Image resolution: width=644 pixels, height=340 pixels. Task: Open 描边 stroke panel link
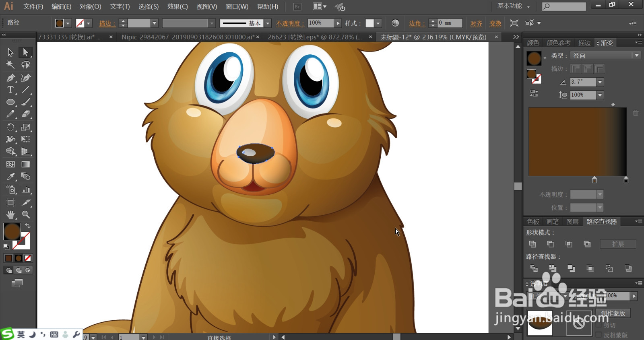click(107, 23)
